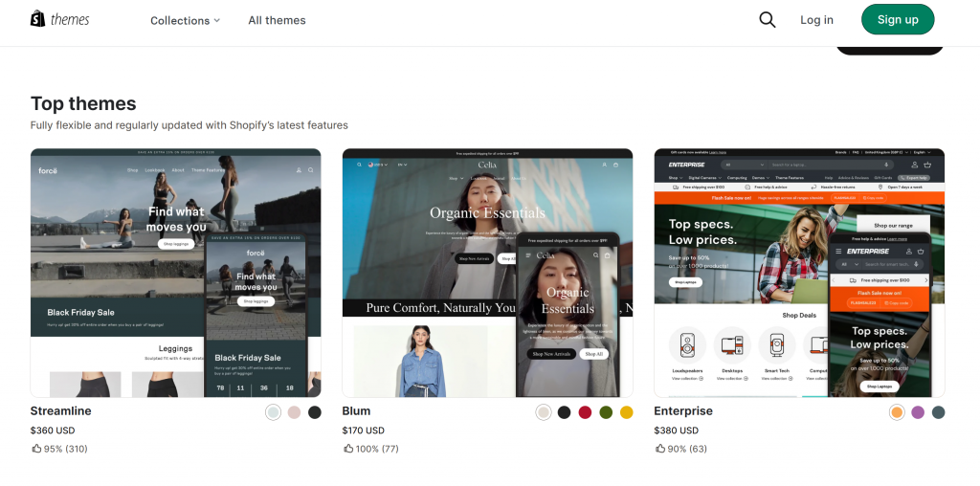The width and height of the screenshot is (980, 486).
Task: Select Blum's yellow color swatch
Action: [626, 412]
